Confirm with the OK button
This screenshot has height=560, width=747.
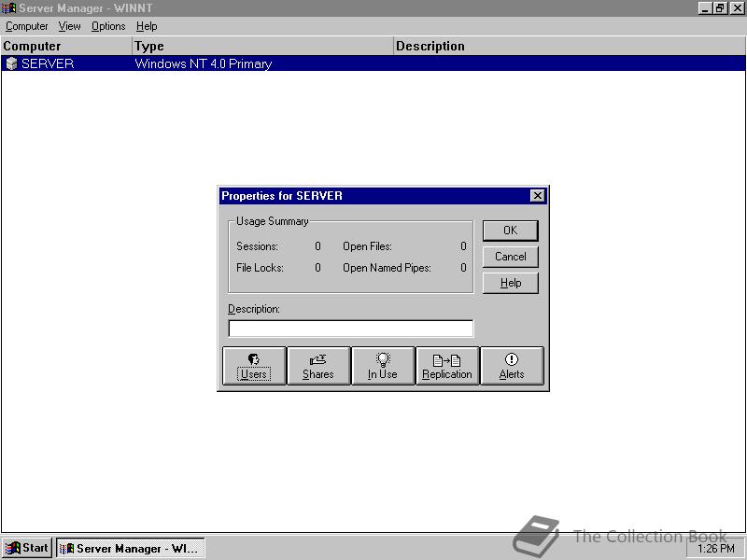(510, 231)
